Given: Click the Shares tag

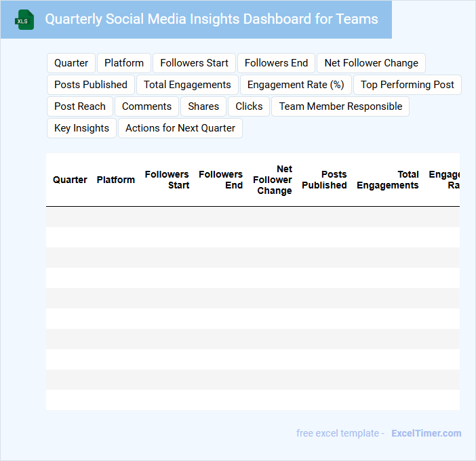Looking at the screenshot, I should click(x=203, y=106).
